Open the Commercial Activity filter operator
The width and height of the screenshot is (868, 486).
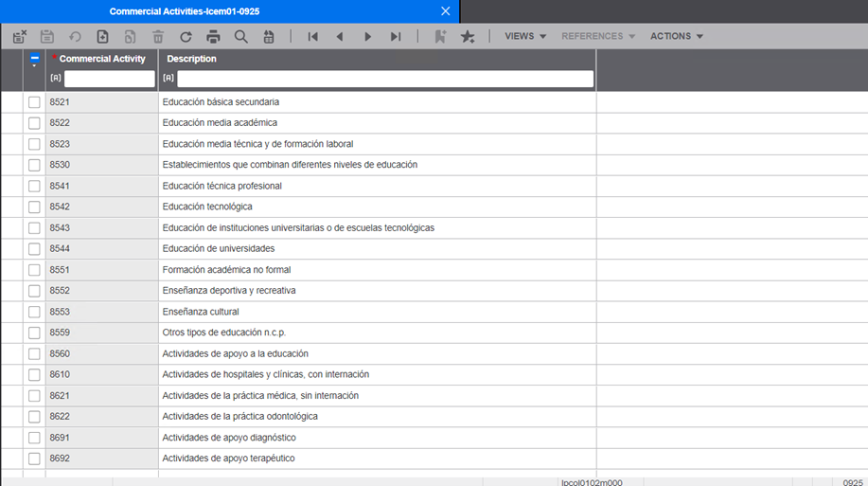pyautogui.click(x=55, y=79)
